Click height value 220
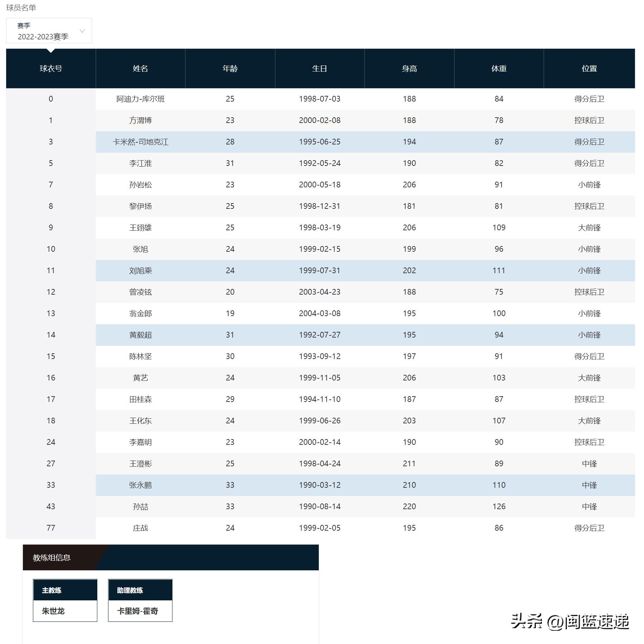 point(409,507)
